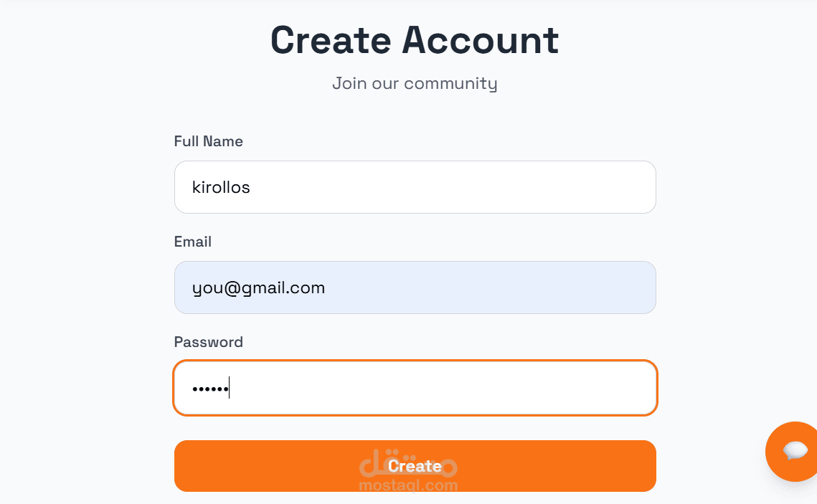Click the "Join our community" subtitle

point(415,83)
